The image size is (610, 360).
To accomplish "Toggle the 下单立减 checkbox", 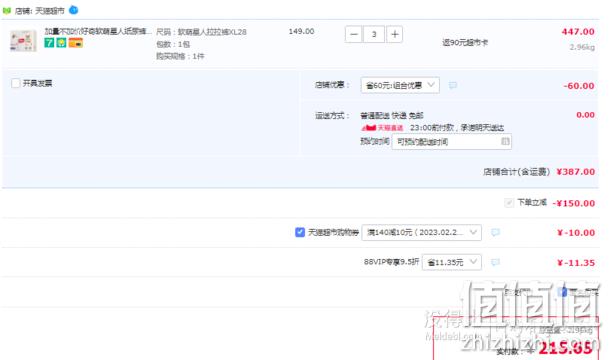I will coord(508,202).
